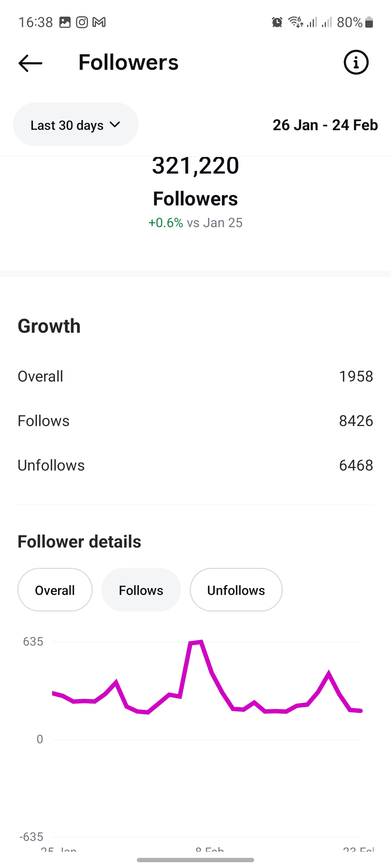Open the info icon at top right
Image resolution: width=391 pixels, height=868 pixels.
point(356,62)
